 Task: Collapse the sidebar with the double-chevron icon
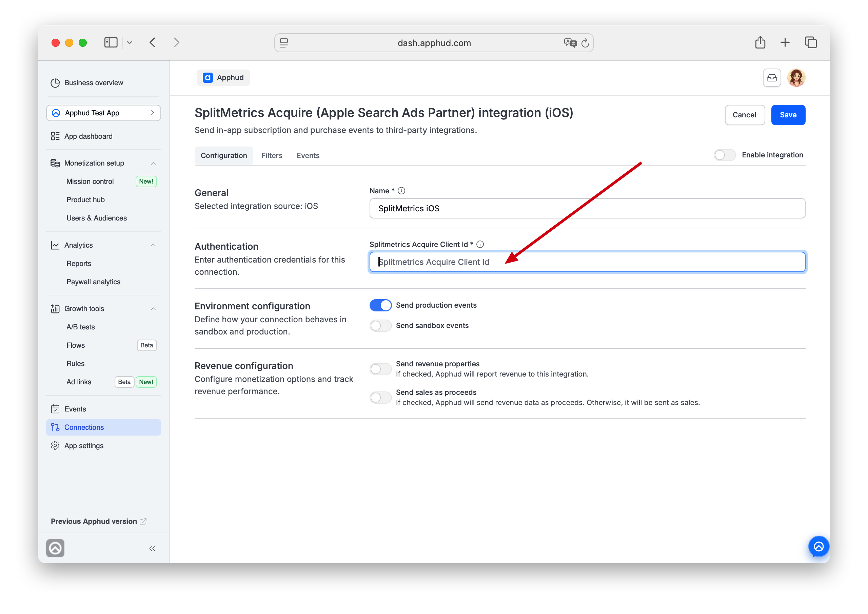152,548
